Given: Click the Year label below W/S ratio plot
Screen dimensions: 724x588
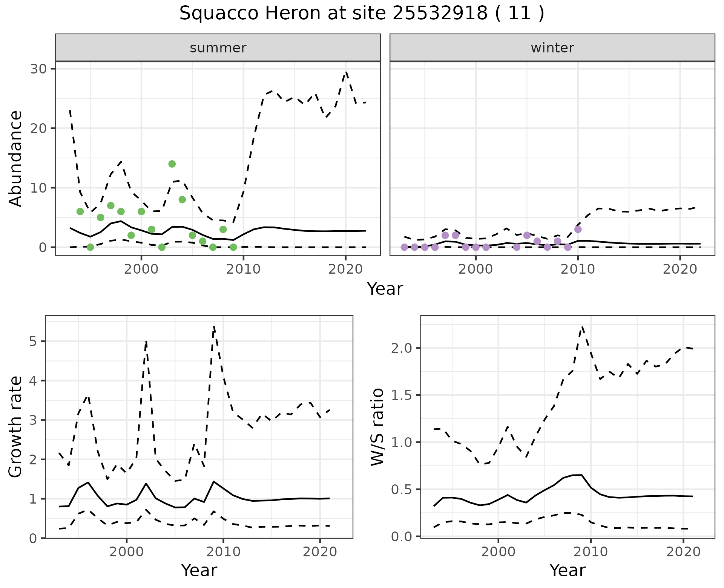Looking at the screenshot, I should coord(567,570).
